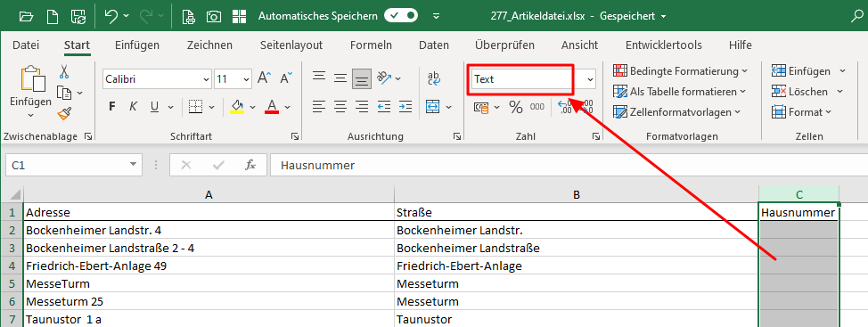Open the search magnifier in title bar
Viewport: 868px width, 327px height.
tap(858, 17)
